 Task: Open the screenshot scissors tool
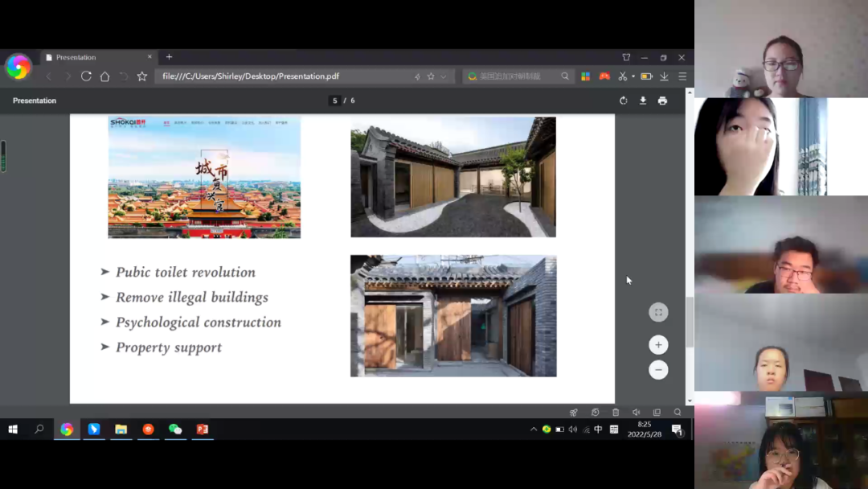[x=622, y=76]
